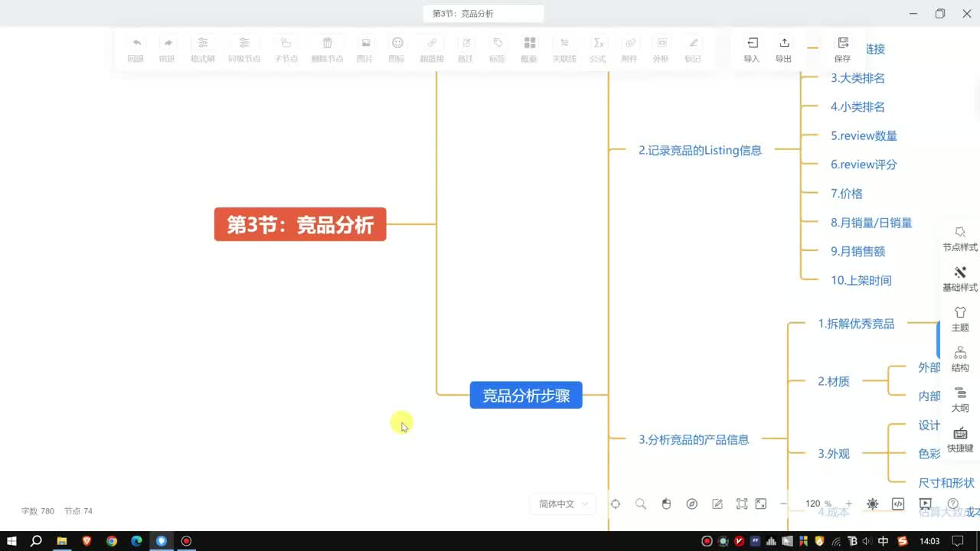Select the 10.上架时间 node
980x551 pixels.
(x=861, y=280)
